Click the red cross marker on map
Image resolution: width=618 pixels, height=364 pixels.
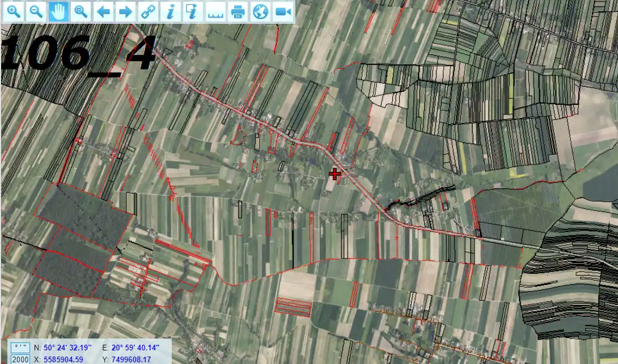tap(335, 174)
